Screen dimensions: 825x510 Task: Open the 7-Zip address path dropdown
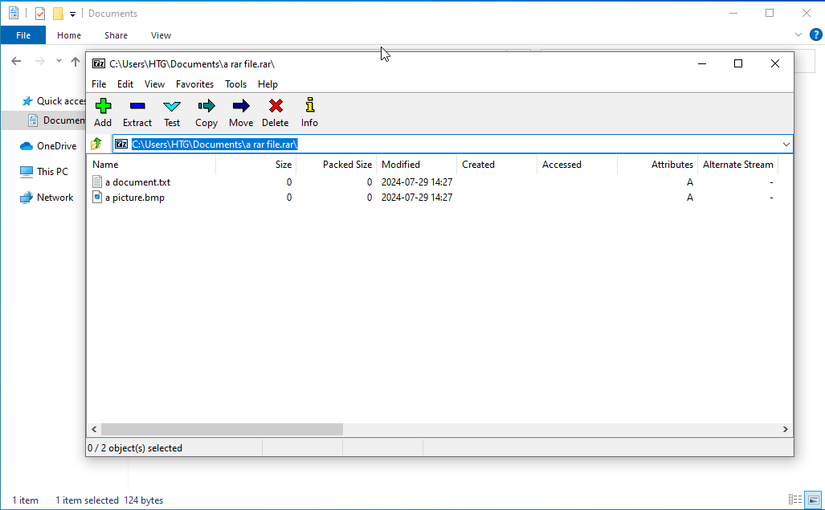pyautogui.click(x=786, y=144)
